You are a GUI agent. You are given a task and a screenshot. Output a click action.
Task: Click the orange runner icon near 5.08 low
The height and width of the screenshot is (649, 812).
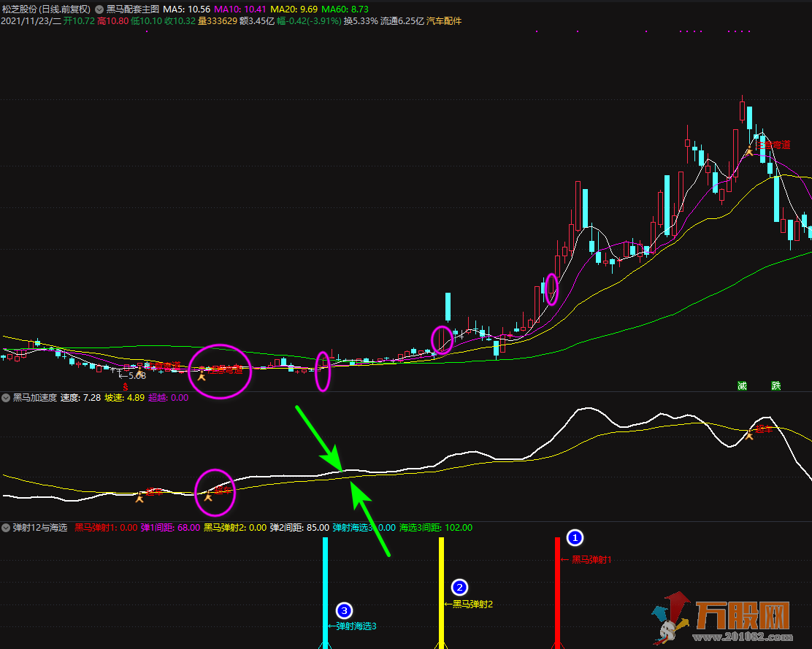(139, 374)
